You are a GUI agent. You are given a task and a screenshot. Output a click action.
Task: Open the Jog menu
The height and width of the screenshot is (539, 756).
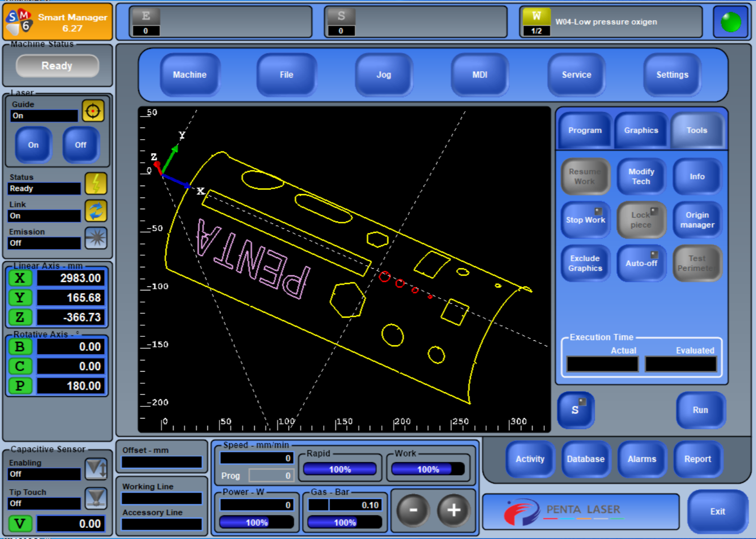(384, 75)
